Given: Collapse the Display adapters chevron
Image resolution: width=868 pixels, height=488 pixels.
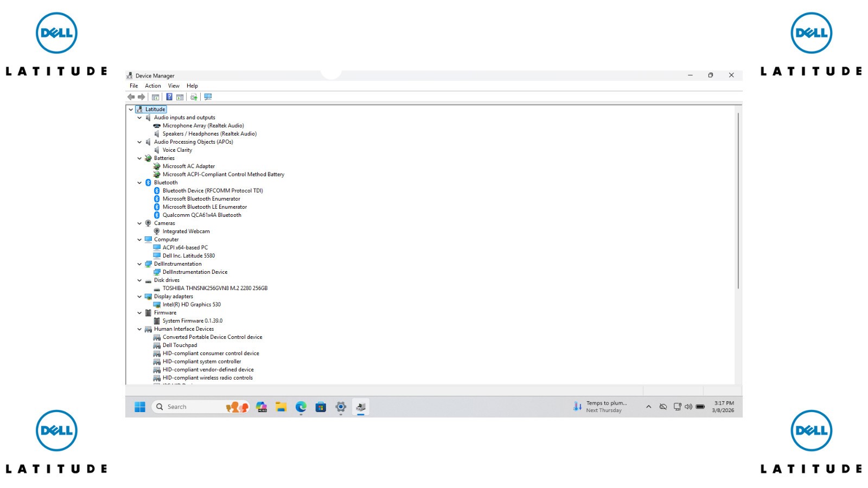Looking at the screenshot, I should [139, 297].
